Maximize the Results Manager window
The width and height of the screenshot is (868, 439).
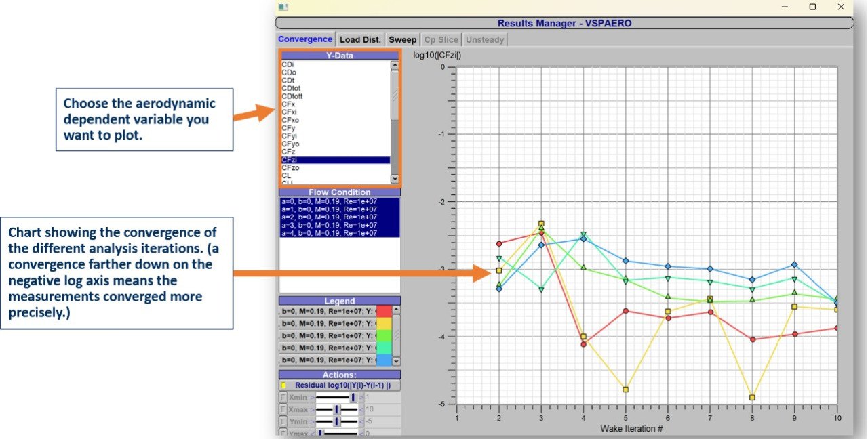pos(812,7)
